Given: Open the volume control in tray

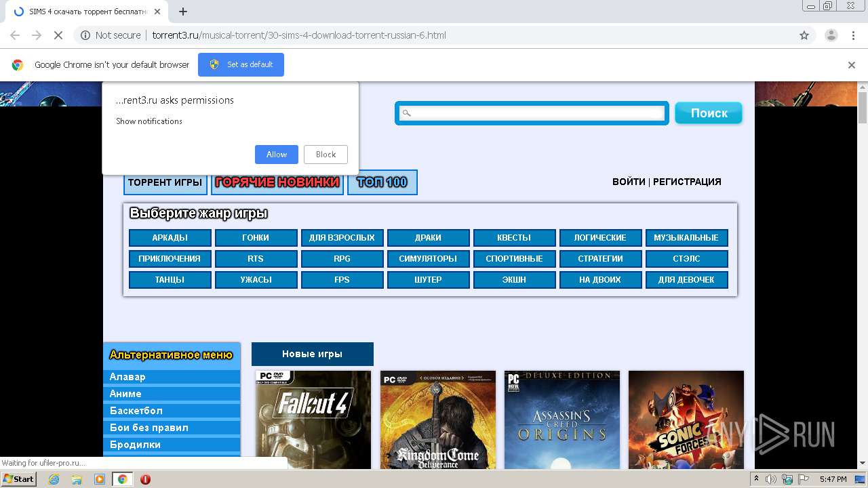Looking at the screenshot, I should point(771,479).
